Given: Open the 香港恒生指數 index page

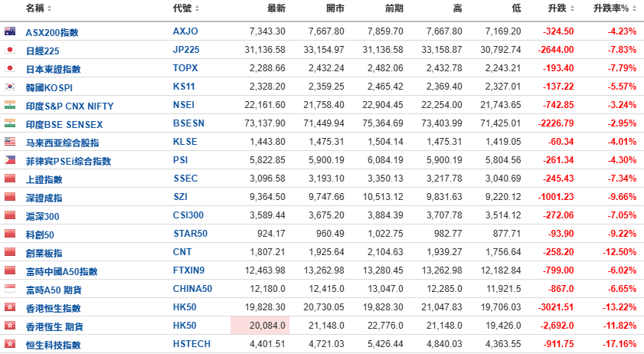Looking at the screenshot, I should [53, 308].
